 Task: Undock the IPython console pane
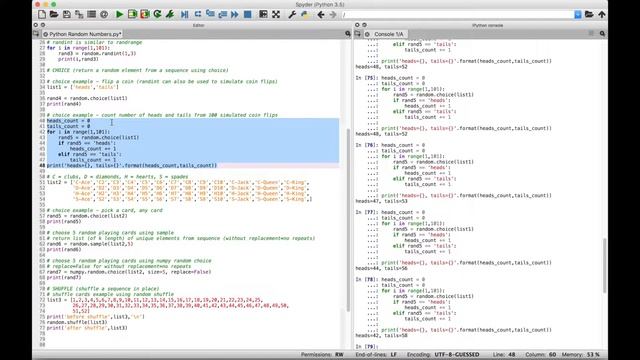pos(364,25)
